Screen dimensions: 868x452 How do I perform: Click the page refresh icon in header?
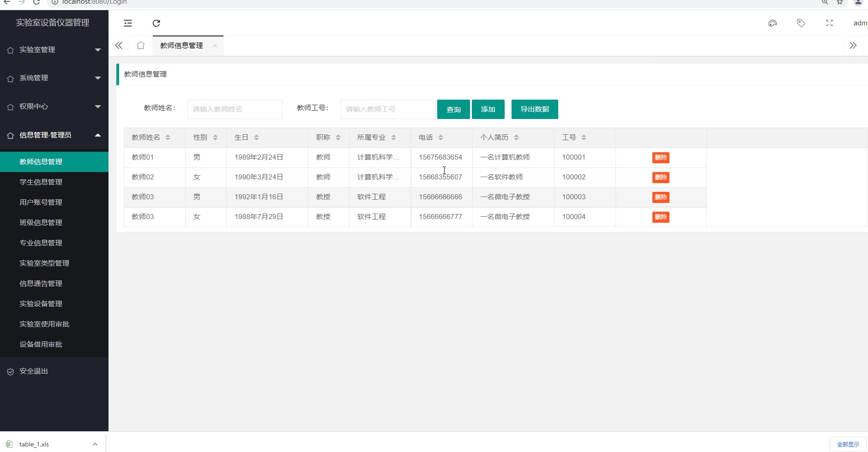click(157, 23)
